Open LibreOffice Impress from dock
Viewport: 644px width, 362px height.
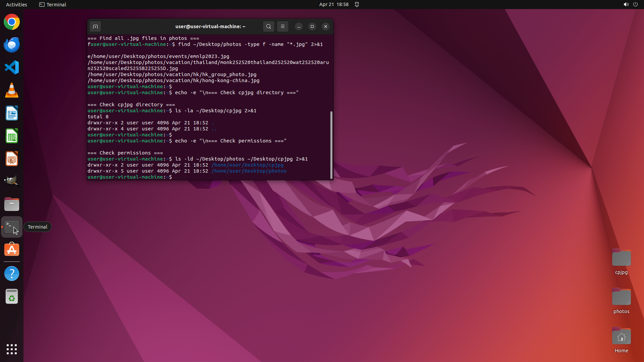(12, 159)
